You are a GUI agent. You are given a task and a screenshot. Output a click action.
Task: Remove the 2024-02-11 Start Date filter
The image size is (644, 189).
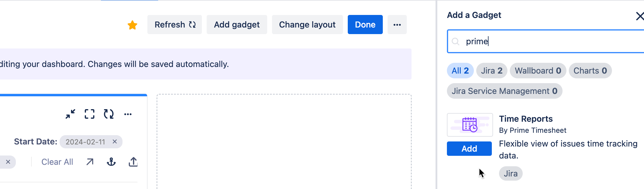click(x=114, y=142)
